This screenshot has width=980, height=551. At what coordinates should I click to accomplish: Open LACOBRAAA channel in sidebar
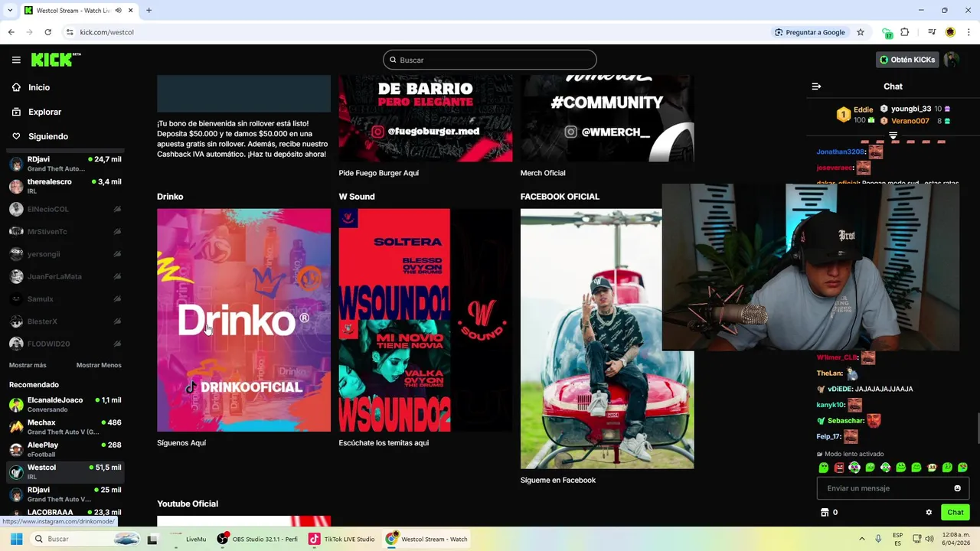click(64, 513)
